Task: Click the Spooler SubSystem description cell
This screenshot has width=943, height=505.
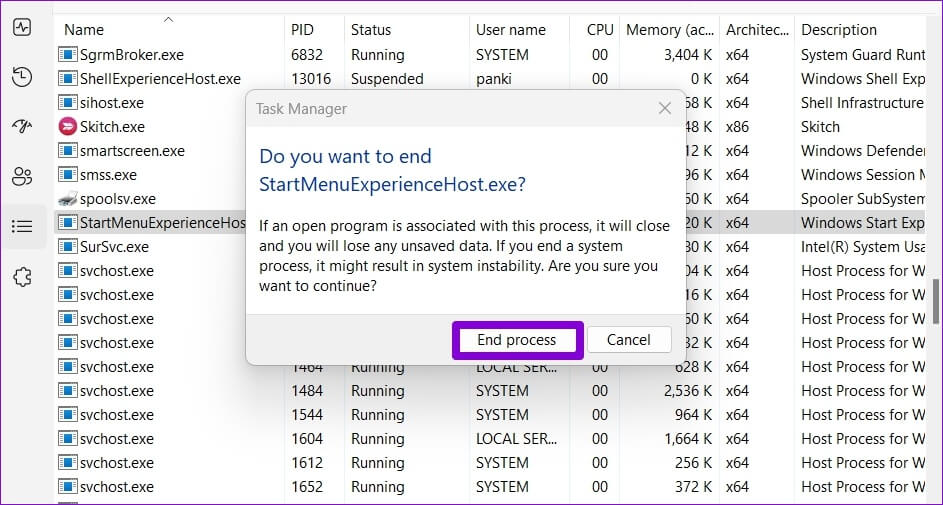Action: click(863, 199)
